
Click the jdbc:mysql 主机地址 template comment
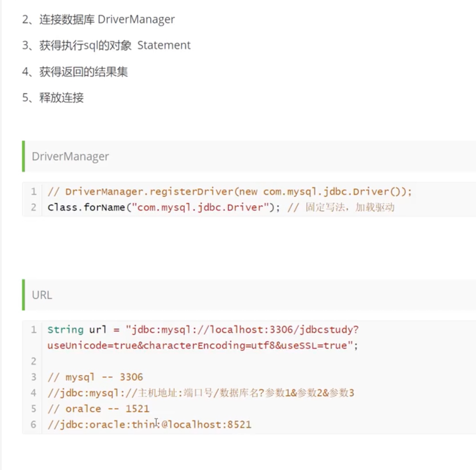coord(201,393)
